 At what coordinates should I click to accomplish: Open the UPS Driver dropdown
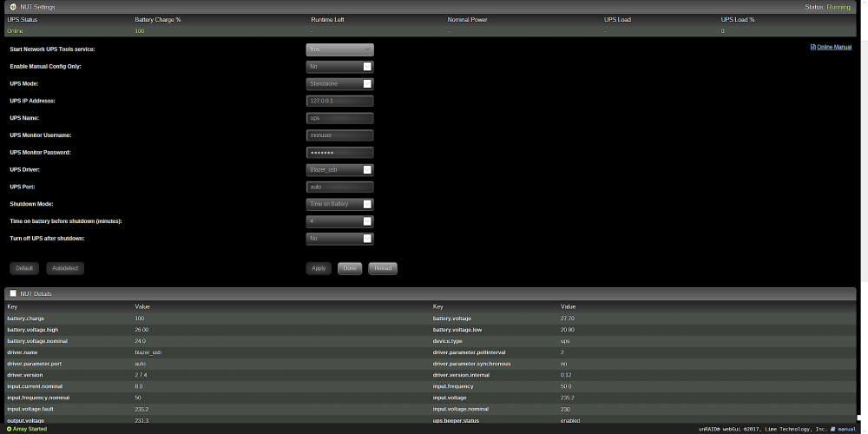click(340, 169)
